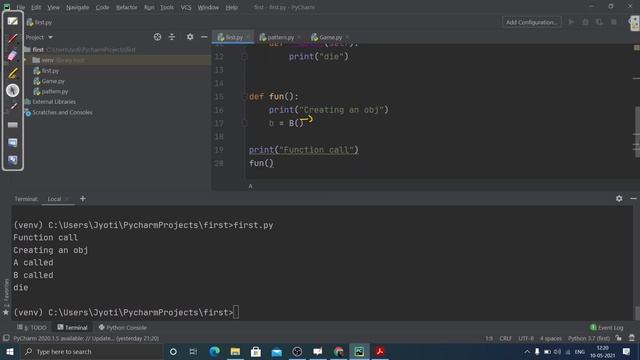
Task: Hide the Project tool window
Action: tap(204, 37)
